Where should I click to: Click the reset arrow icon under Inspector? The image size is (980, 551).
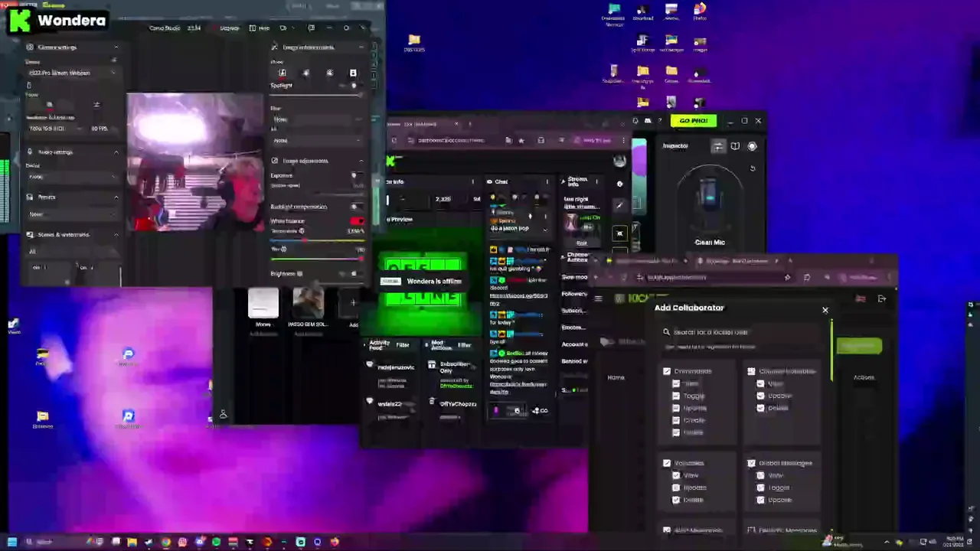(753, 168)
